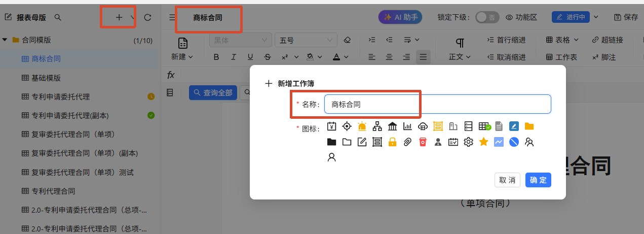644x234 pixels.
Task: Click the clear formatting eraser icon
Action: coord(347,40)
